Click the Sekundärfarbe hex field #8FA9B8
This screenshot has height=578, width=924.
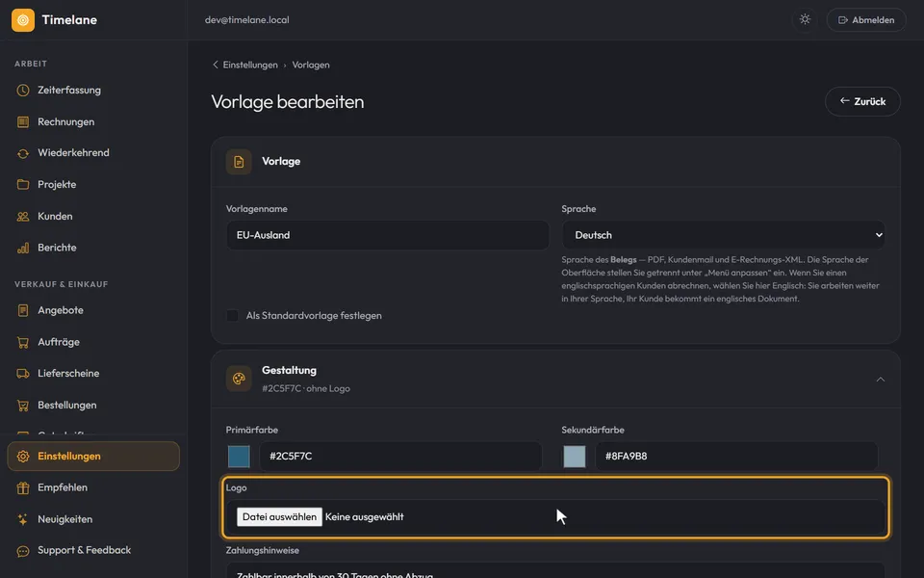736,456
